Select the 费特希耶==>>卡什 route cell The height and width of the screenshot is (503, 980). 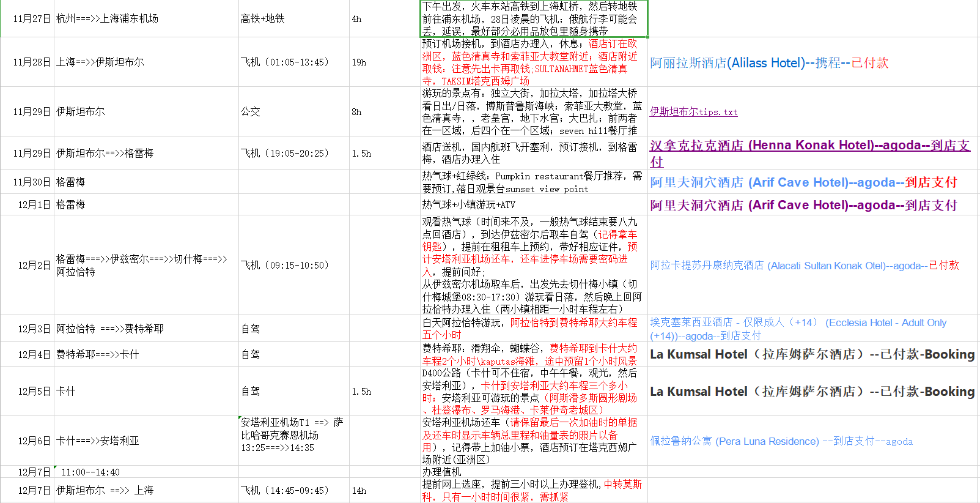coord(147,355)
